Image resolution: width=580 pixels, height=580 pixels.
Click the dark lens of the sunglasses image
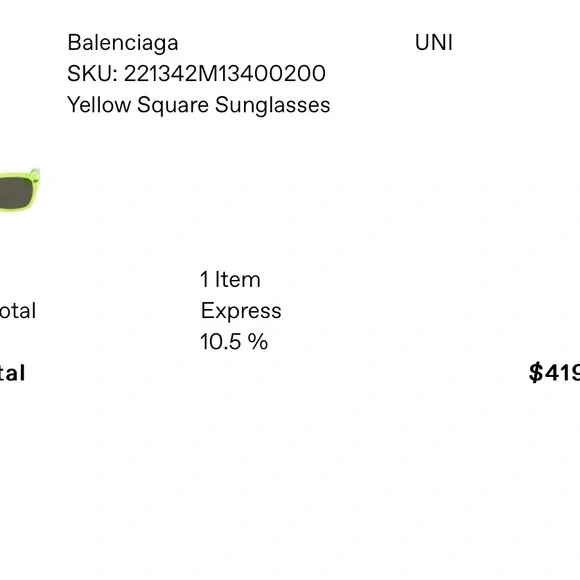(16, 192)
